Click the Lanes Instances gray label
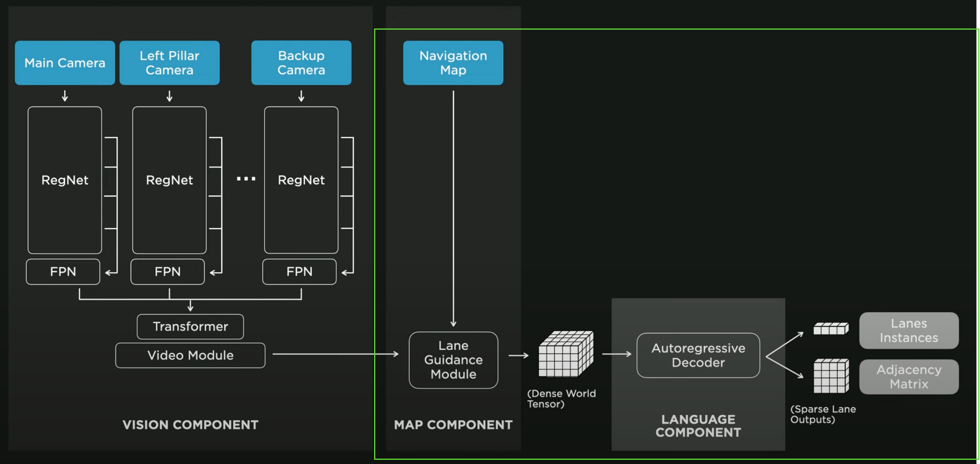Screen dimensions: 980x464 [909, 331]
